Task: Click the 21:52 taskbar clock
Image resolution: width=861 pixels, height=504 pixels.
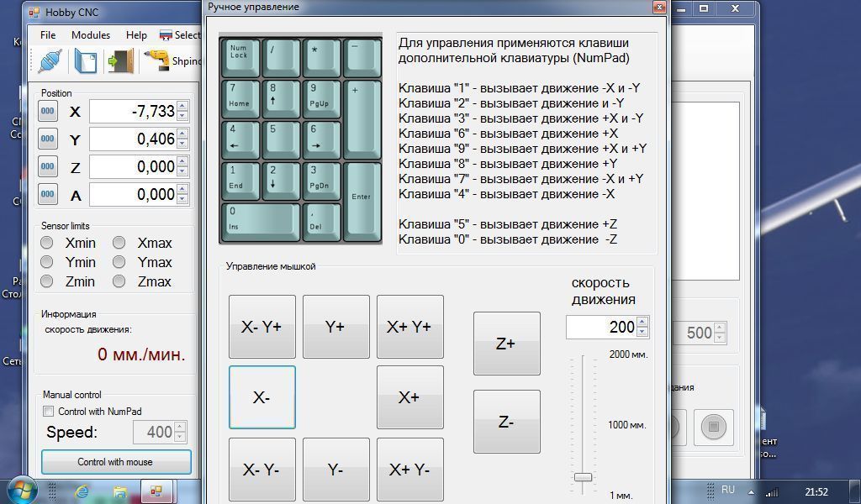Action: pos(816,491)
